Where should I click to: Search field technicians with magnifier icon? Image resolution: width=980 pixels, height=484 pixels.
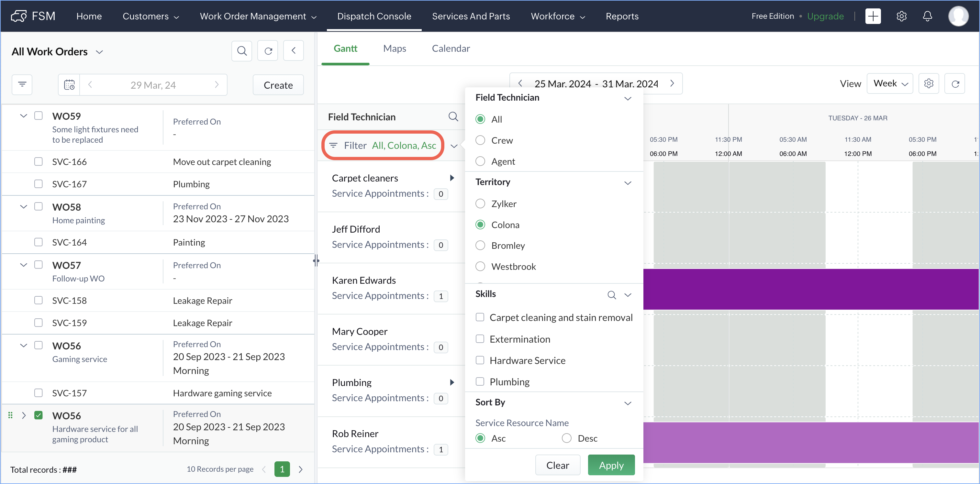[x=453, y=116]
